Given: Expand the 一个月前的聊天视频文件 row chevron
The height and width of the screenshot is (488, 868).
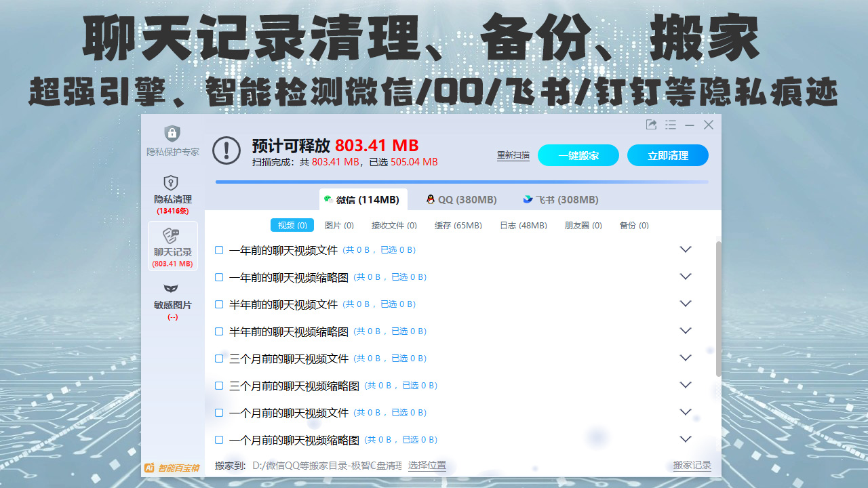Looking at the screenshot, I should tap(686, 412).
